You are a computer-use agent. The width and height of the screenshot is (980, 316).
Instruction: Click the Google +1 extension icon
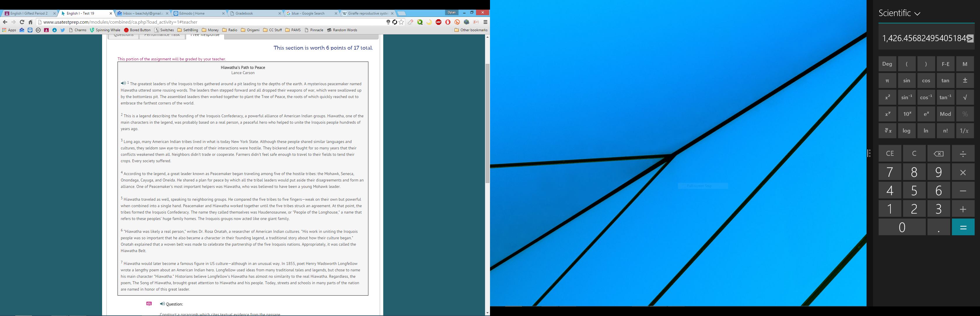tap(476, 22)
